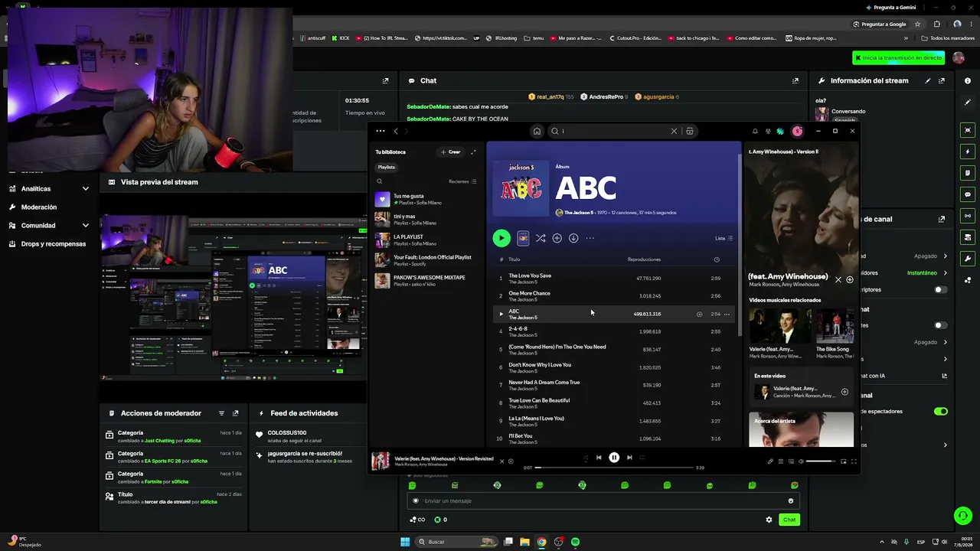Seek within the song progress bar
The width and height of the screenshot is (980, 551).
point(614,468)
